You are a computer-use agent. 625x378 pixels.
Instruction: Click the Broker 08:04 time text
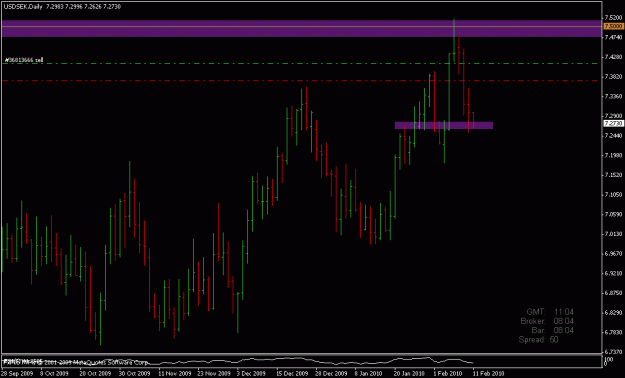[547, 321]
